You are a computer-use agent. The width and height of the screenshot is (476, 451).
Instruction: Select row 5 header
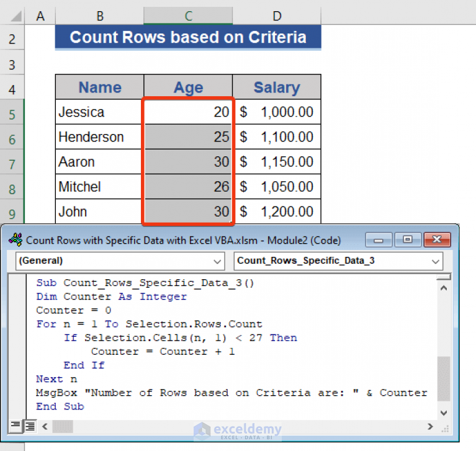12,112
